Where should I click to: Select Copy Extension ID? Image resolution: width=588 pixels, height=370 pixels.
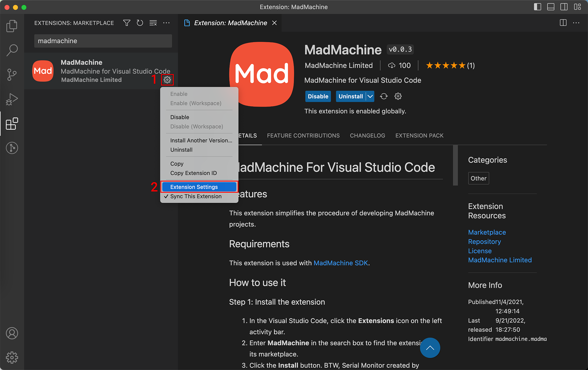[199, 173]
